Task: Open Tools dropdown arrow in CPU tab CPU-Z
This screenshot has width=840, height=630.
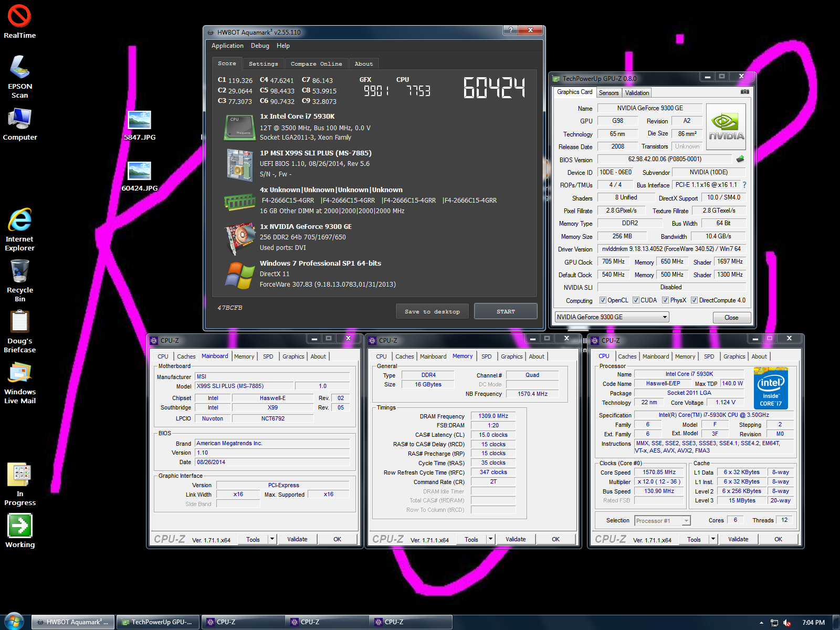Action: (x=713, y=539)
